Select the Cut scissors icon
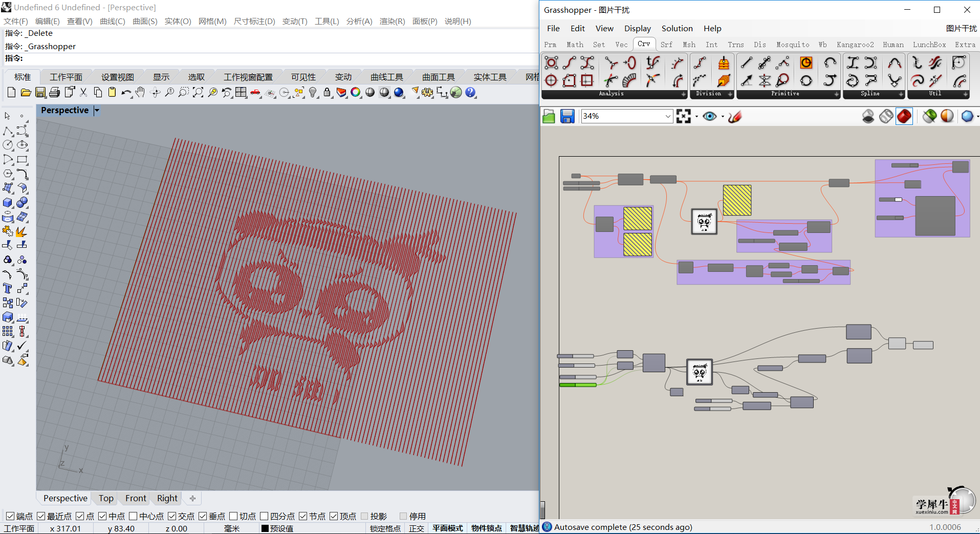 pyautogui.click(x=83, y=92)
